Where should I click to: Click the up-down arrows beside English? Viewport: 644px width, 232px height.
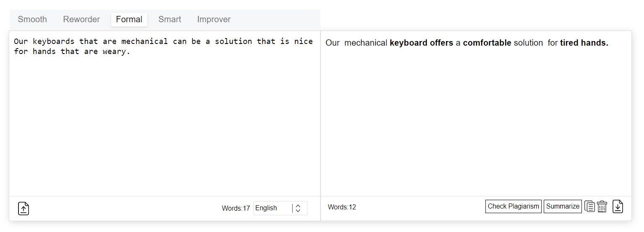pyautogui.click(x=298, y=208)
